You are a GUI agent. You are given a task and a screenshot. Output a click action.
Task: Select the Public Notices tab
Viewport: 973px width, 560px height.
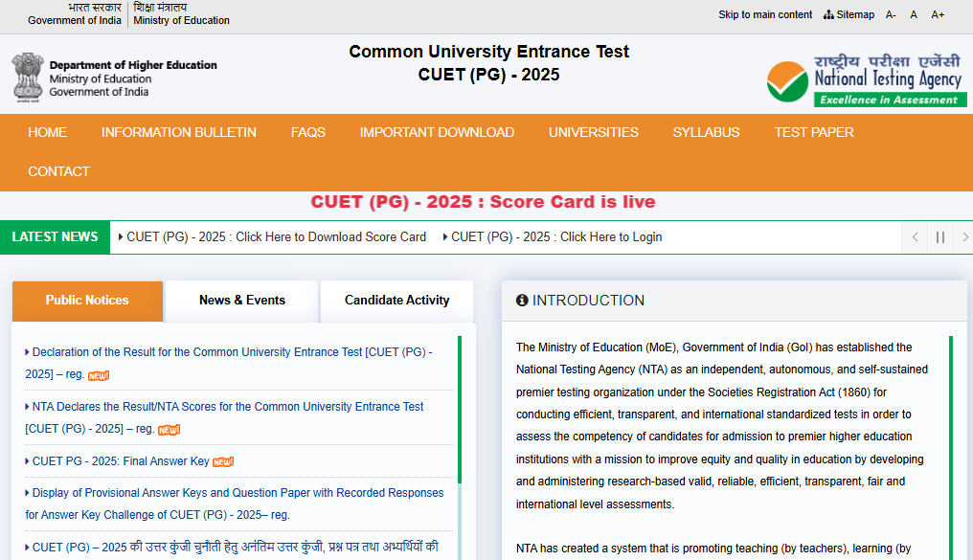(87, 301)
